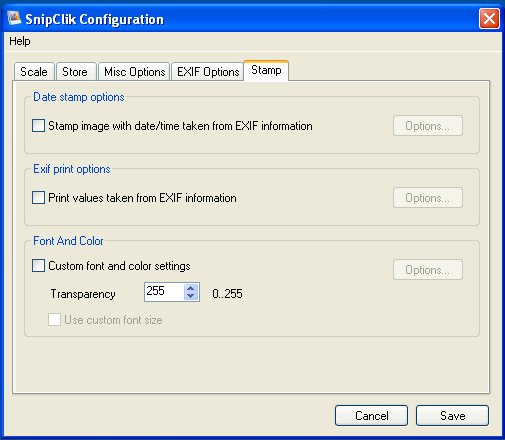Decrease Transparency with the down arrow
The height and width of the screenshot is (440, 505).
[x=191, y=296]
